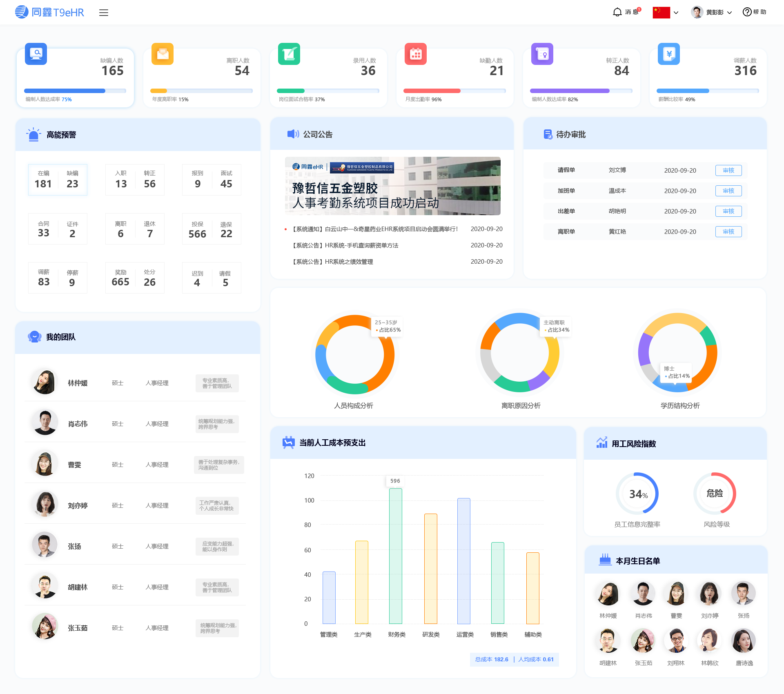This screenshot has width=784, height=694.
Task: Click the 当前人工成本预支出 chart icon
Action: click(288, 443)
